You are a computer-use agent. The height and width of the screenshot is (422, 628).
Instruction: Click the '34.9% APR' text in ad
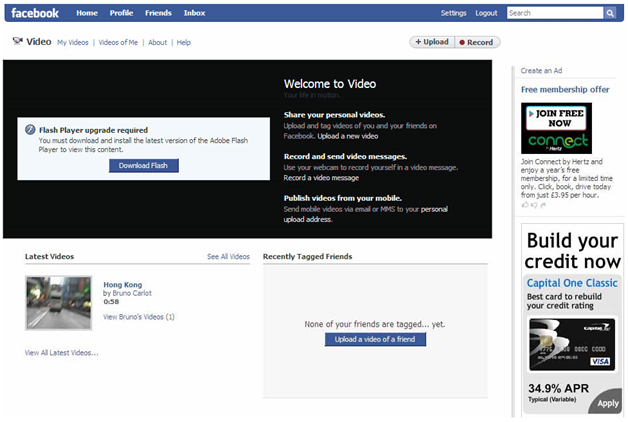558,388
